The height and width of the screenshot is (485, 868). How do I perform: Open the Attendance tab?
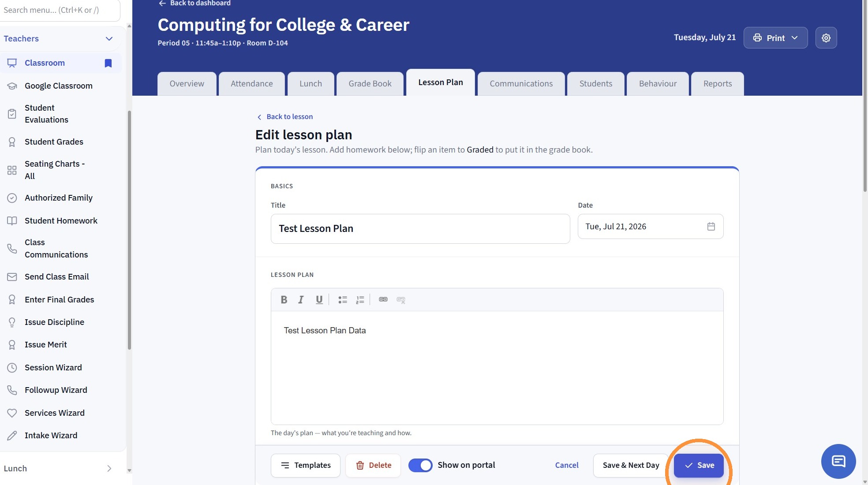coord(252,84)
